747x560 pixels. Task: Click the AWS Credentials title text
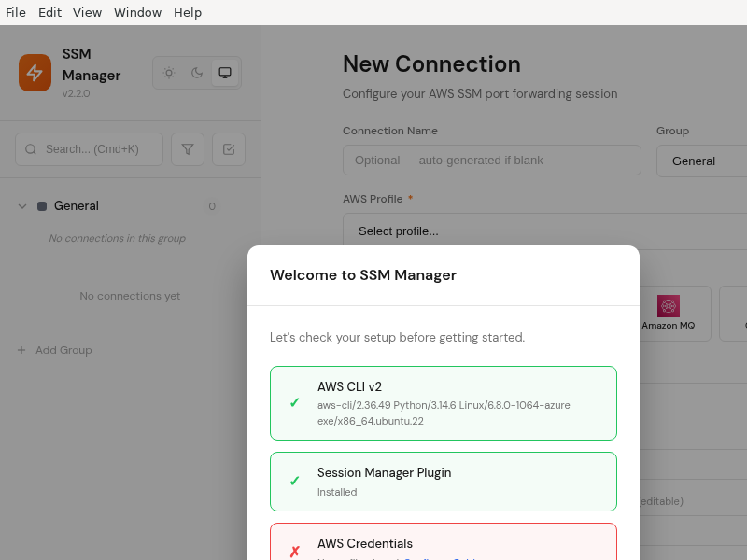click(x=365, y=543)
